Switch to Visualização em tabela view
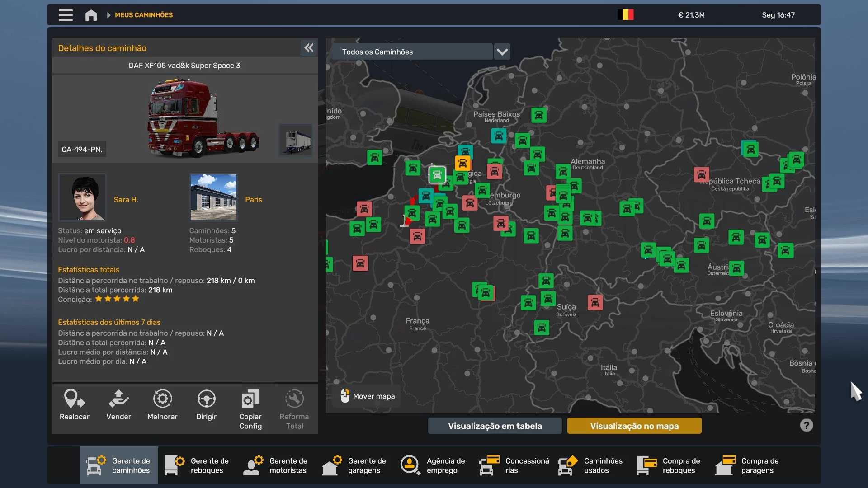Screen dimensions: 868x488 pos(495,426)
